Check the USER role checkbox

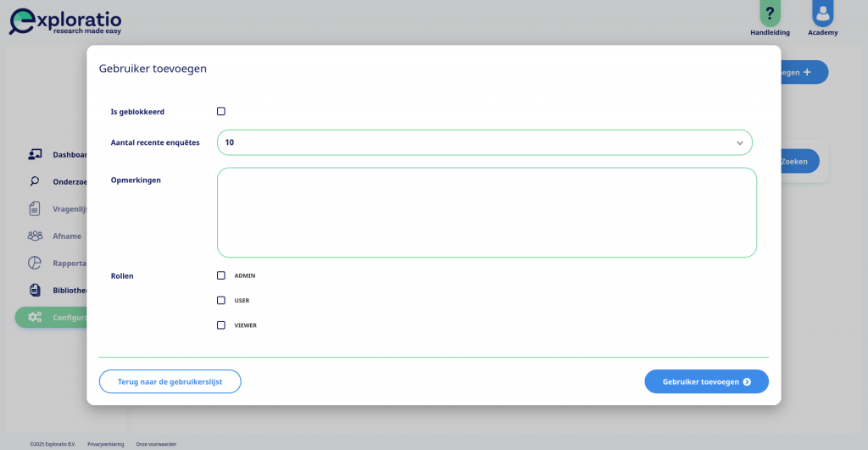(x=221, y=301)
